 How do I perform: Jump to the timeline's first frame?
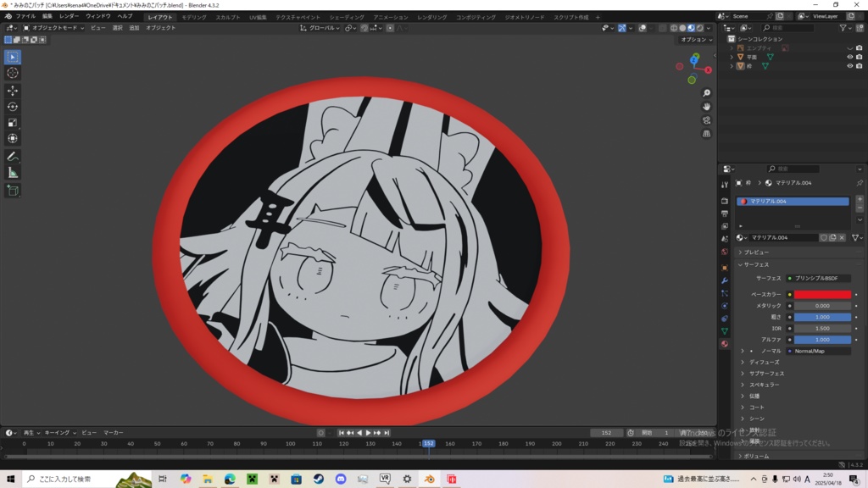[341, 433]
